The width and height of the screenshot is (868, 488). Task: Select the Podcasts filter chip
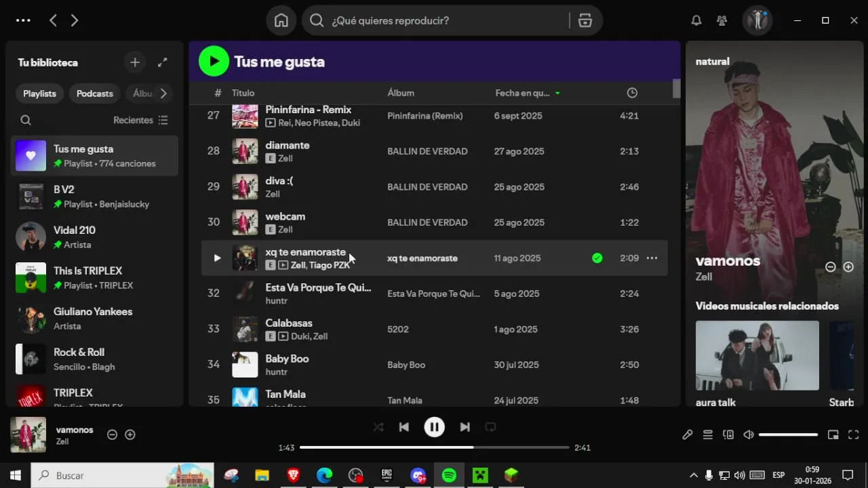(x=95, y=94)
